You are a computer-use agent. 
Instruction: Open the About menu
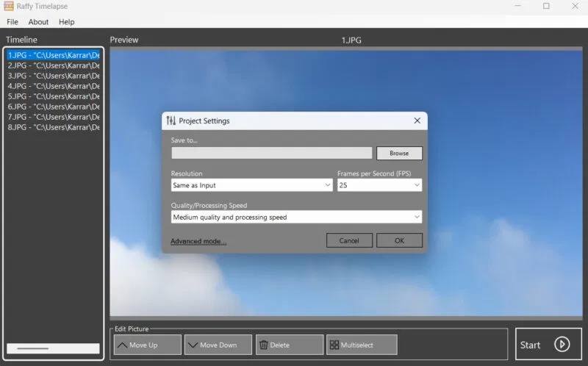[38, 22]
